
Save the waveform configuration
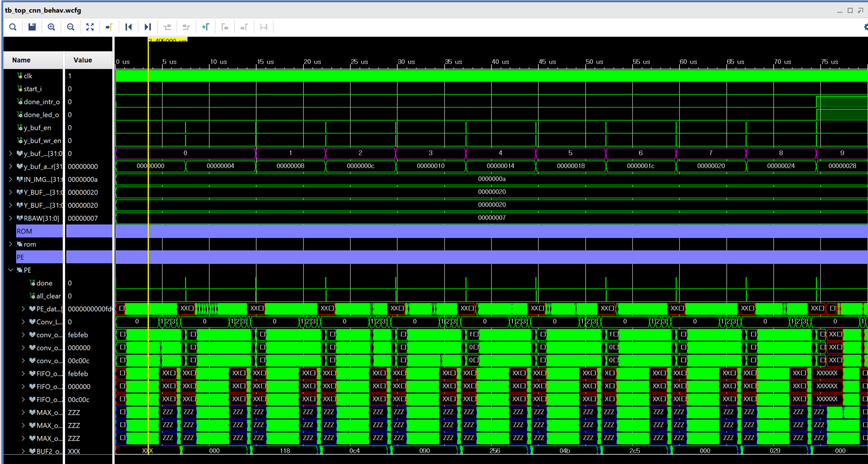pyautogui.click(x=32, y=27)
